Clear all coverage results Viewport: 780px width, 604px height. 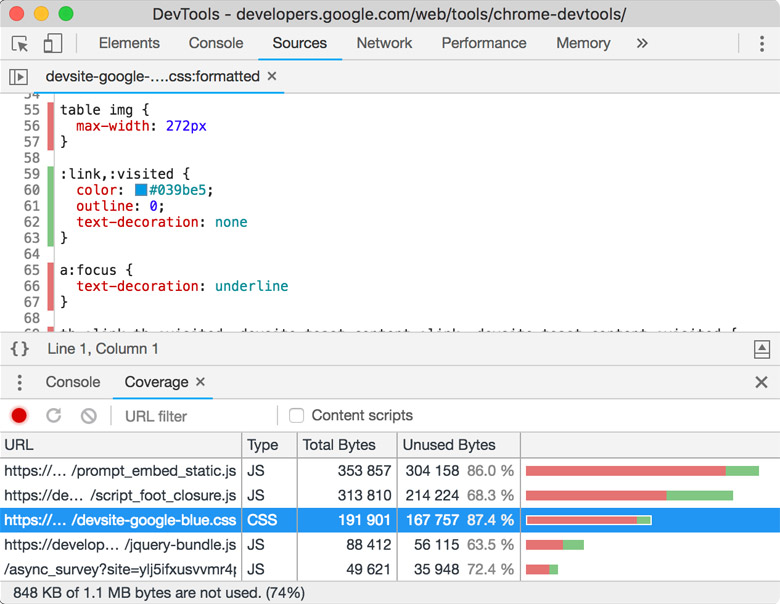(x=88, y=416)
